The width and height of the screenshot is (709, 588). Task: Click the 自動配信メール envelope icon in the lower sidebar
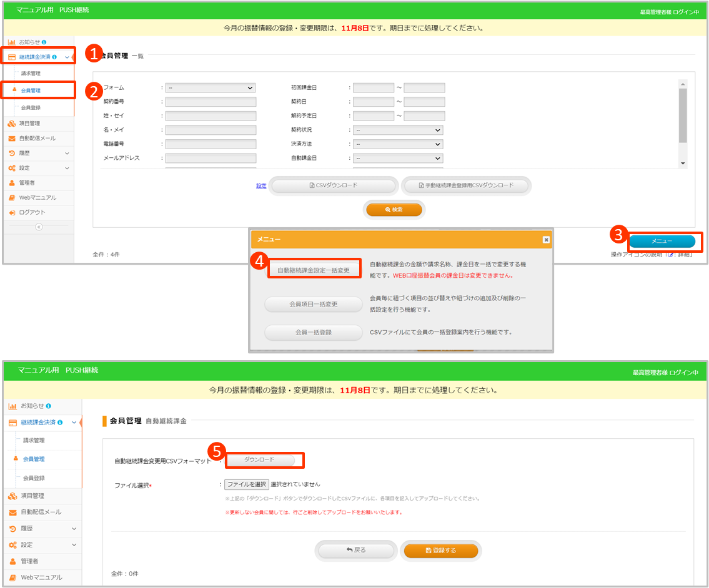[x=12, y=512]
